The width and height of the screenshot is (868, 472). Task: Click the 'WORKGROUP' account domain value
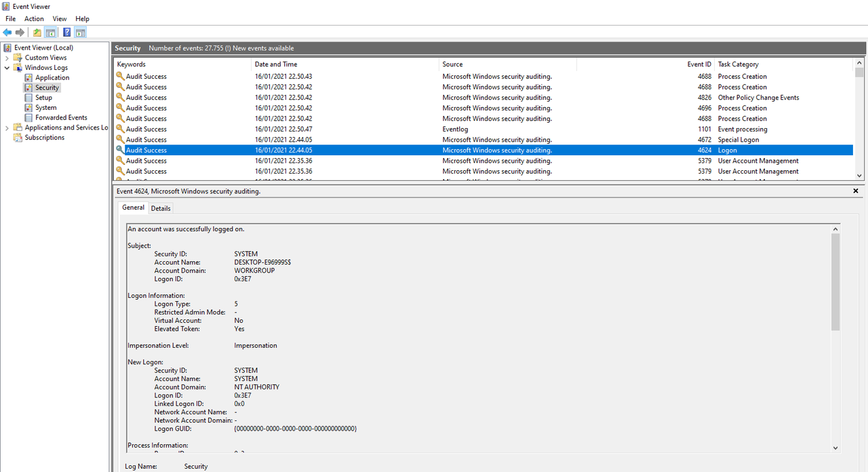[x=254, y=271]
